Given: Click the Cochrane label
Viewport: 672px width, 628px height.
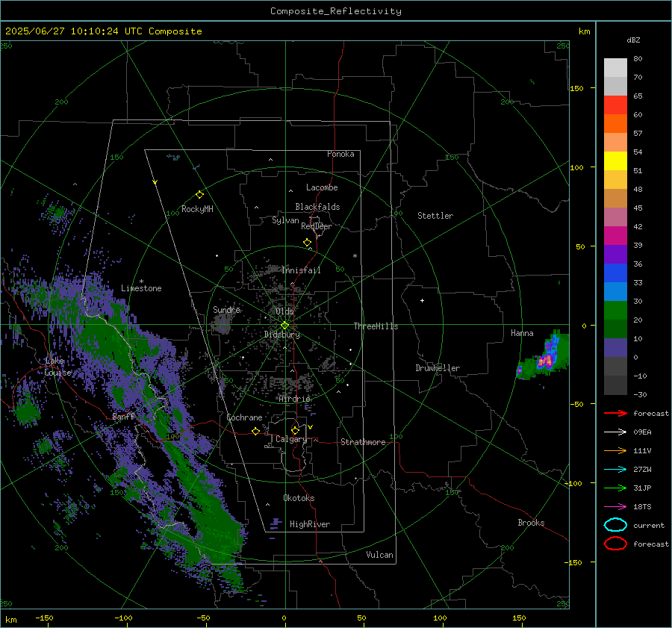Looking at the screenshot, I should click(x=244, y=417).
